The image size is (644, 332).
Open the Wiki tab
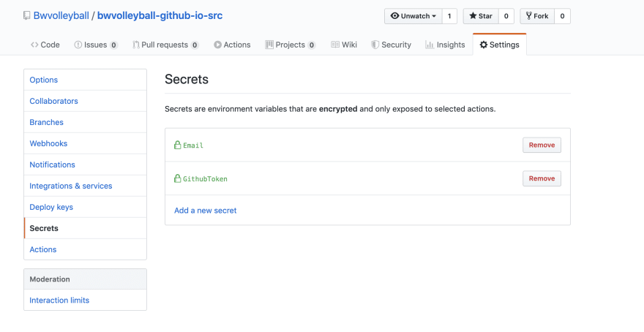(344, 45)
